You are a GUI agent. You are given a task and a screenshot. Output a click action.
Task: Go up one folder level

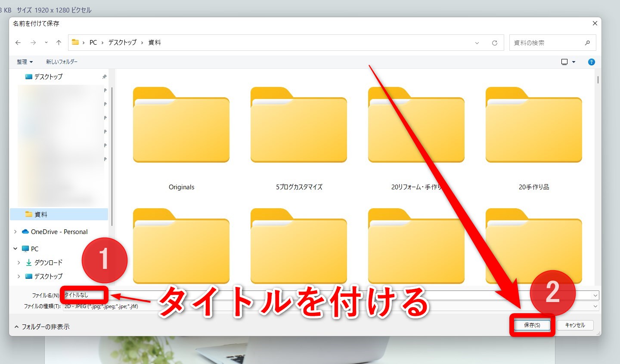tap(59, 43)
